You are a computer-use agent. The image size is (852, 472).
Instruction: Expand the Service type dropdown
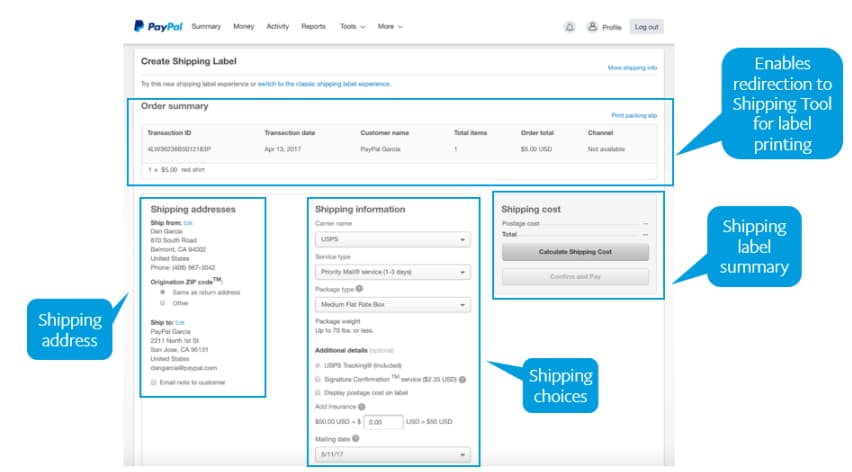(392, 272)
